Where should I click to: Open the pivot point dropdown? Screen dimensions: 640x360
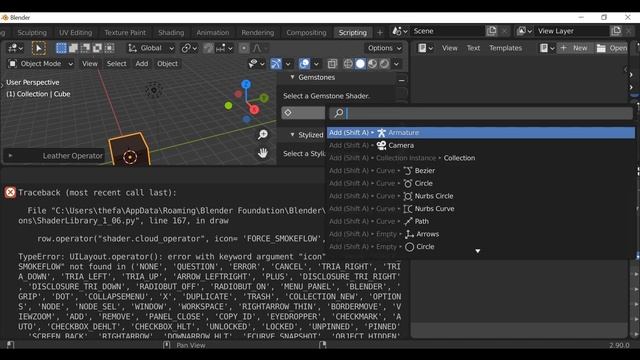pos(189,48)
